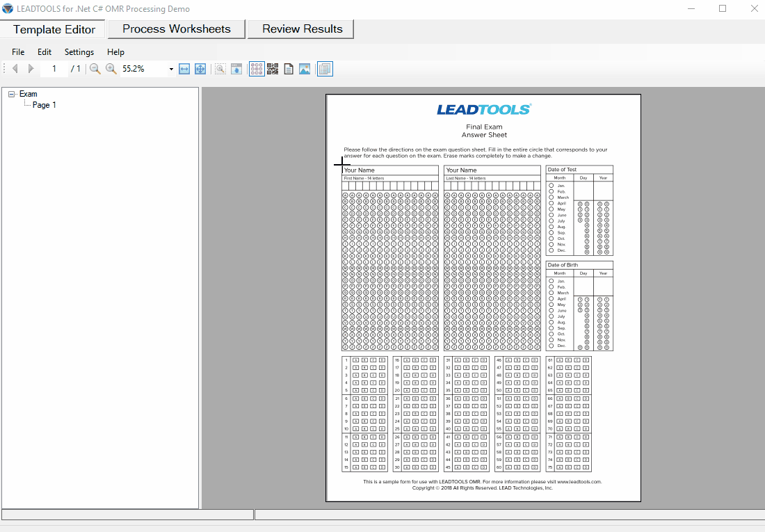The width and height of the screenshot is (765, 532).
Task: Go to the previous page
Action: (15, 68)
